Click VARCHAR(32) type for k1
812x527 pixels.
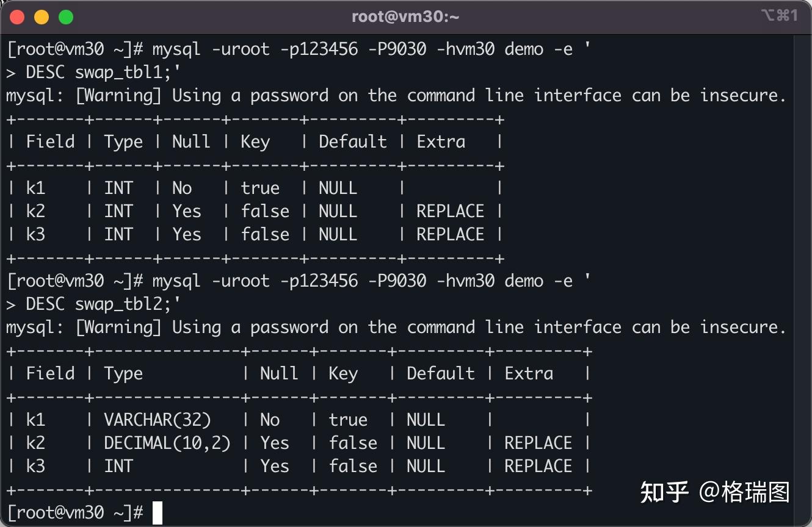(x=158, y=420)
